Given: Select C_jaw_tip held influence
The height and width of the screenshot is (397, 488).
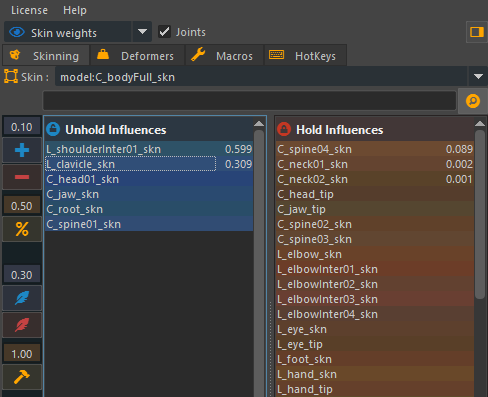Looking at the screenshot, I should point(375,209).
